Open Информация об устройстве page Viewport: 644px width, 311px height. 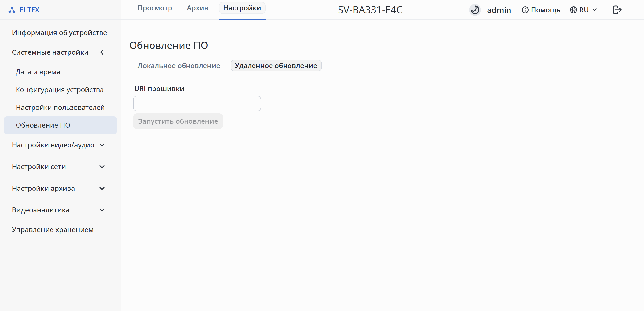[x=60, y=33]
